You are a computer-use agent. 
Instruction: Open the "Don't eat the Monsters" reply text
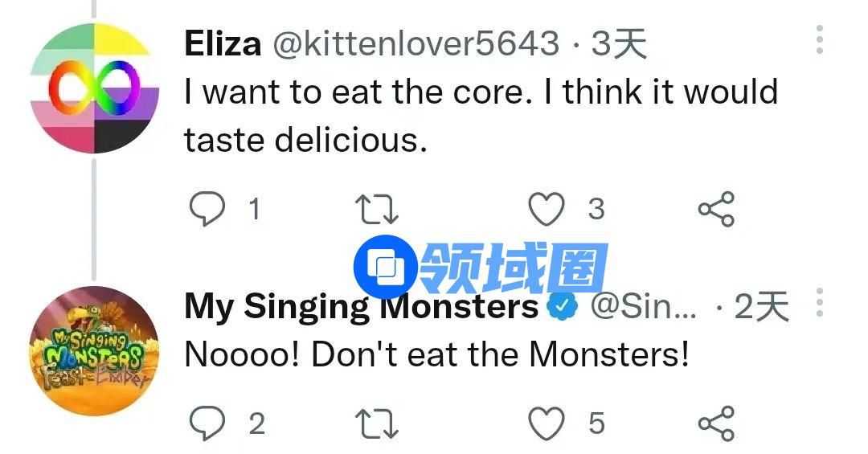point(436,354)
